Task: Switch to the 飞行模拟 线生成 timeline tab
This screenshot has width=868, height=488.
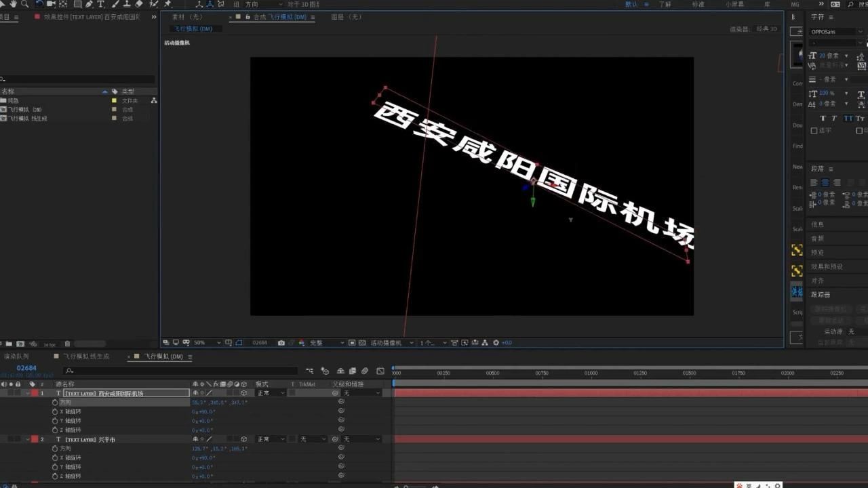Action: 86,357
